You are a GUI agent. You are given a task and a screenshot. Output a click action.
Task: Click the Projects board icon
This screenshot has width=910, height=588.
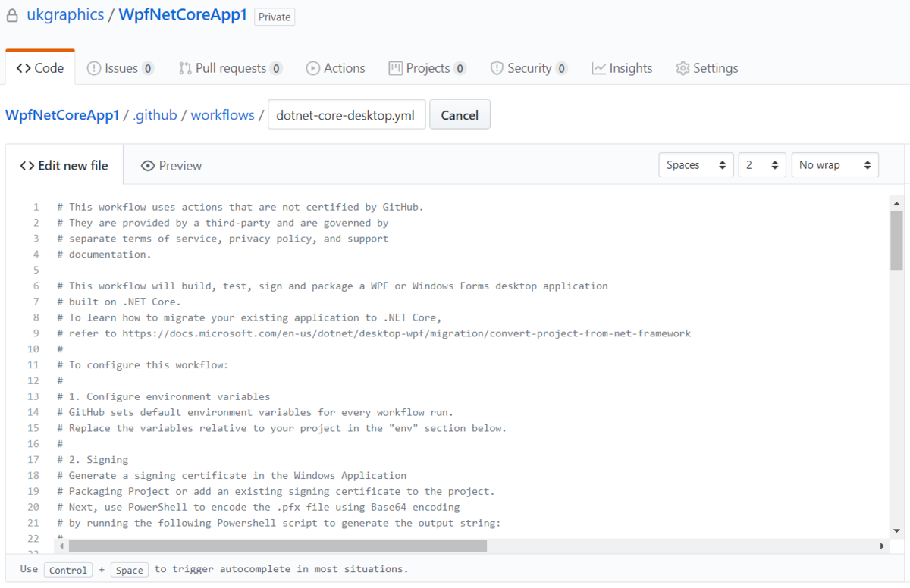tap(395, 68)
